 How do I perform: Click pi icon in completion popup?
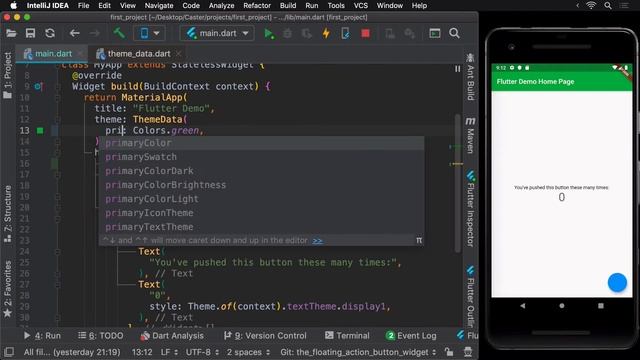(x=419, y=240)
